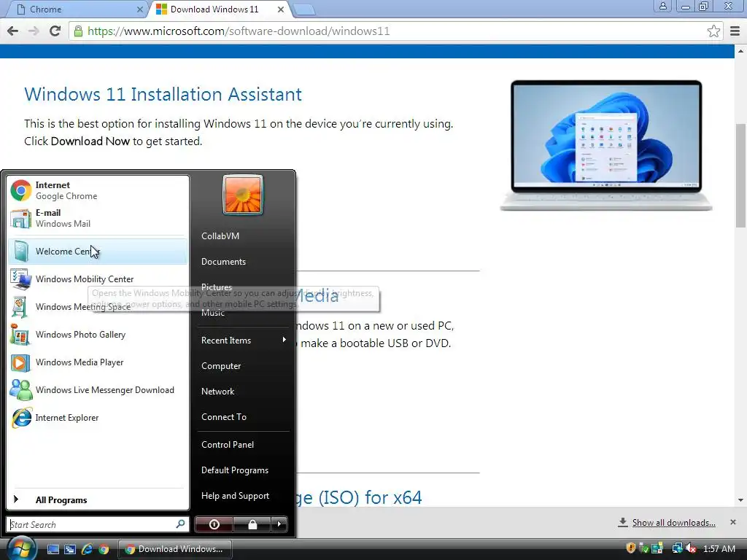Click muted volume tray icon
747x560 pixels.
pos(691,548)
